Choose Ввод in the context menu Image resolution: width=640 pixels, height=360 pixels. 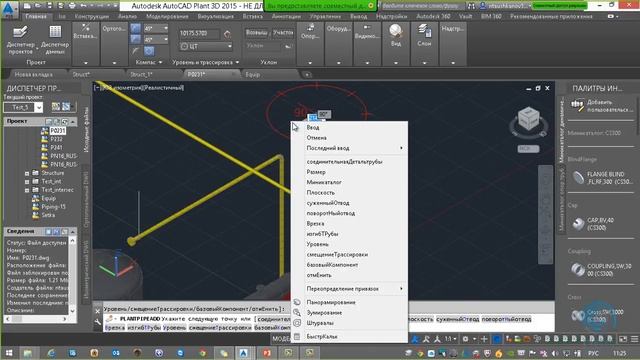[313, 127]
